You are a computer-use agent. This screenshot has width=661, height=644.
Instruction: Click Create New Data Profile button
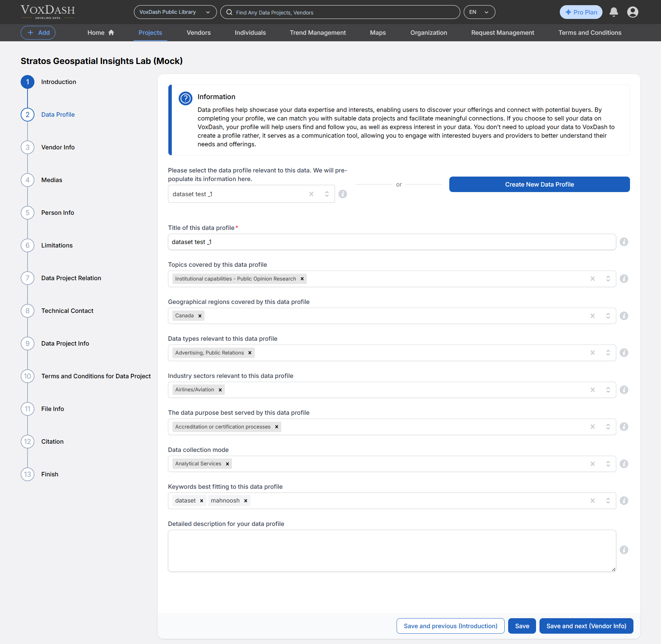click(539, 184)
